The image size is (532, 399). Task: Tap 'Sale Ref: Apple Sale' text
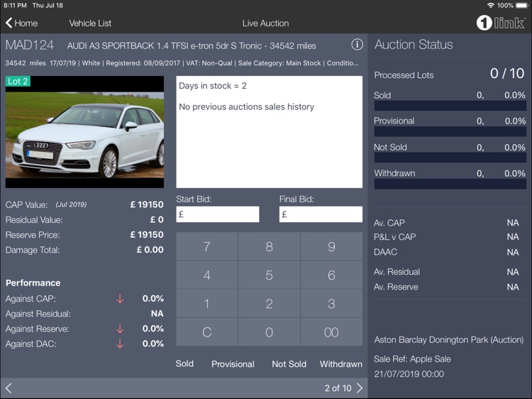pyautogui.click(x=412, y=359)
